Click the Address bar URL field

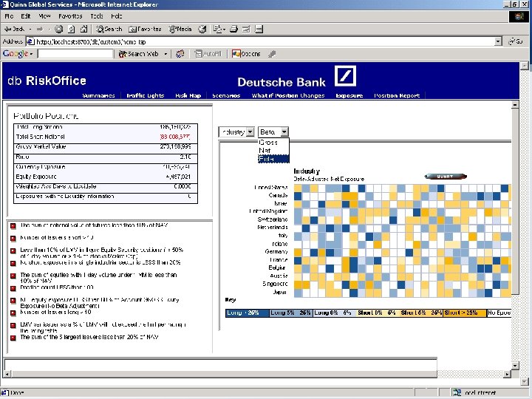(260, 41)
